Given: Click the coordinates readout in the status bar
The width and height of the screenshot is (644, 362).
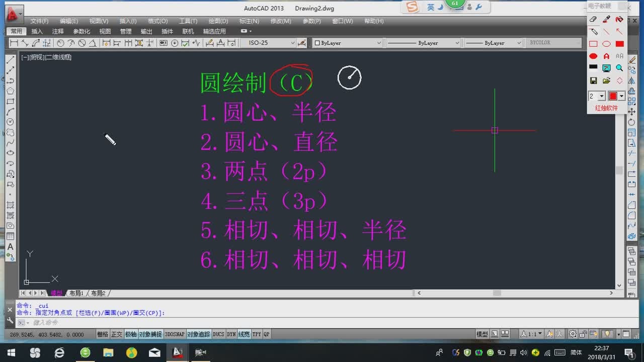Looking at the screenshot, I should coord(47,335).
